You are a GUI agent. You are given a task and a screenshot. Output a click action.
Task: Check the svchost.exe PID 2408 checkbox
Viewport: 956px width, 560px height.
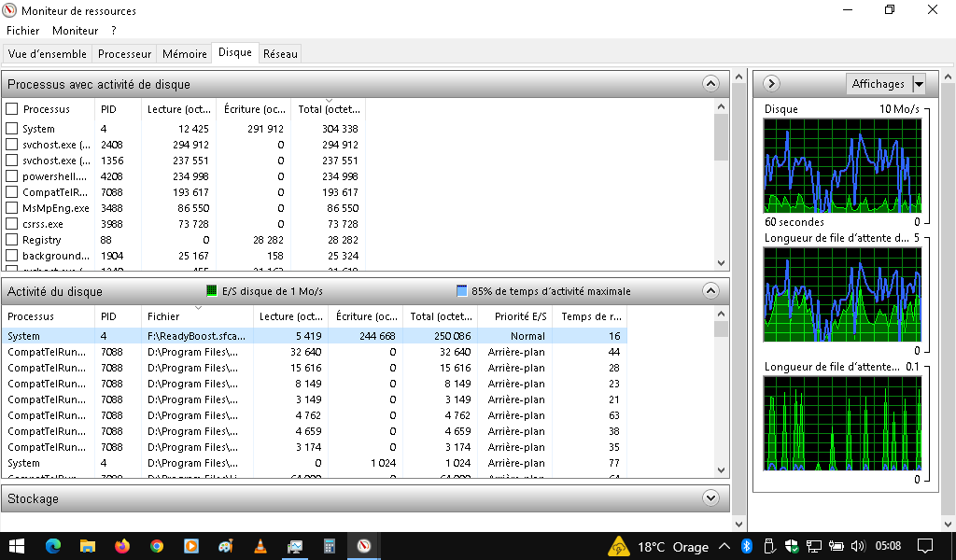tap(11, 145)
